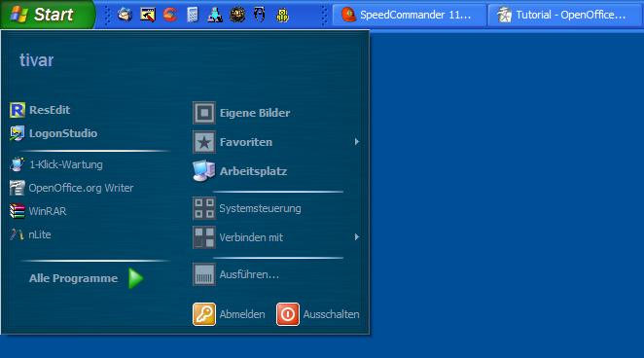Image resolution: width=644 pixels, height=358 pixels.
Task: Launch ResEdit from the pinned list
Action: pos(50,110)
